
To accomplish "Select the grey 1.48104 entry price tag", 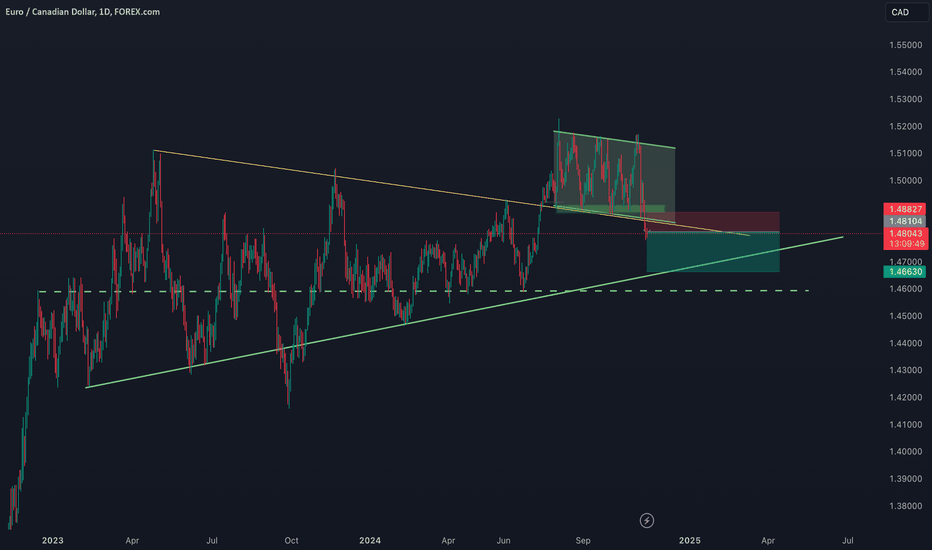I will click(906, 221).
